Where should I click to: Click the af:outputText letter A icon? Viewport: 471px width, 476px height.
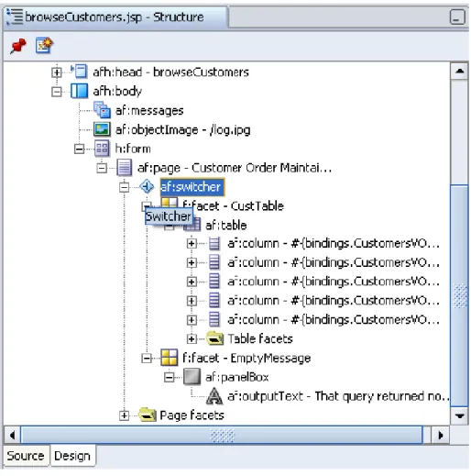[x=214, y=396]
